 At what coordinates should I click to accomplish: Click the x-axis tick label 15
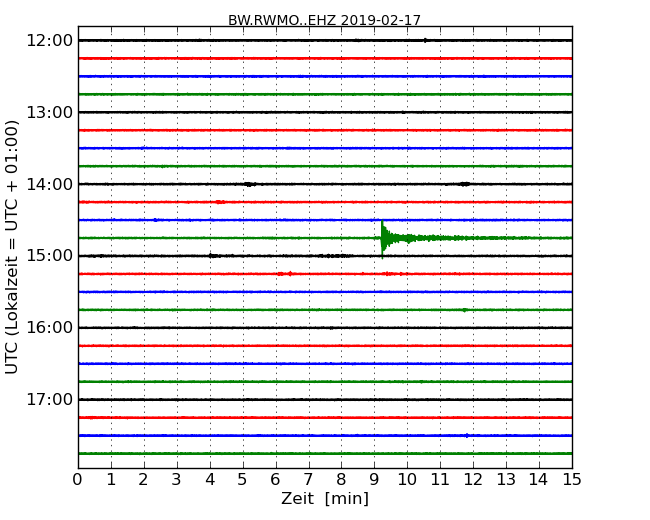coord(572,480)
